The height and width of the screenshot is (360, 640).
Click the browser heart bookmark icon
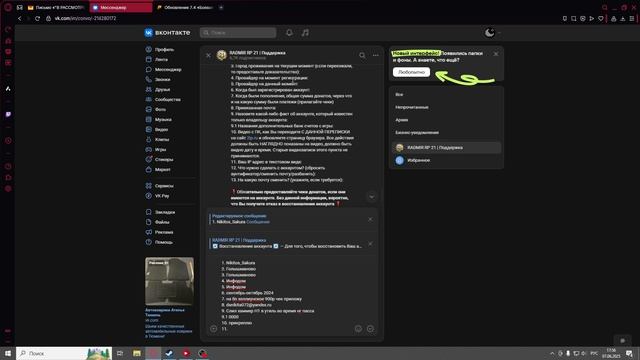coord(601,18)
